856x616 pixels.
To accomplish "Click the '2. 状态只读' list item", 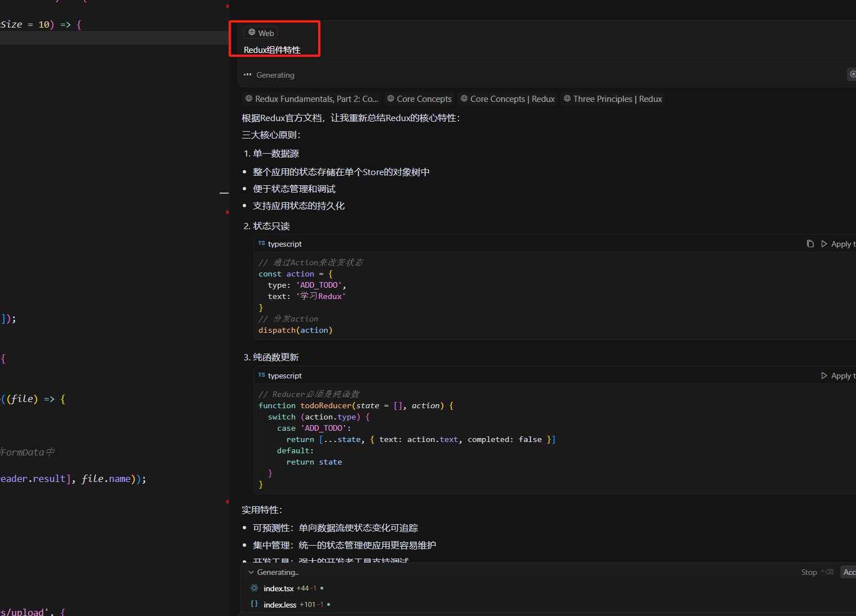I will [267, 226].
